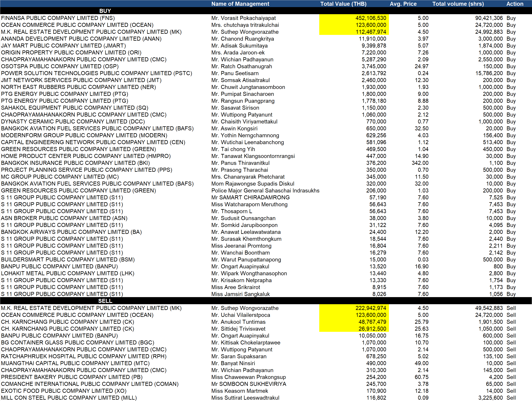This screenshot has height=401, width=532.
Task: Select Police Major General Sahaschai Indrasukhs cell
Action: point(265,191)
